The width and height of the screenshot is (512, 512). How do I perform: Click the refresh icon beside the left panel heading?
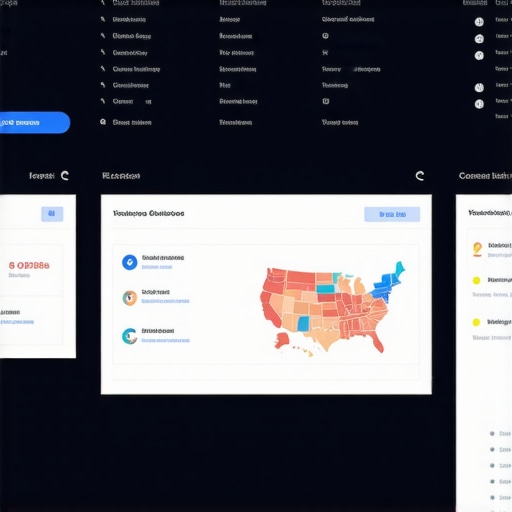[x=65, y=176]
